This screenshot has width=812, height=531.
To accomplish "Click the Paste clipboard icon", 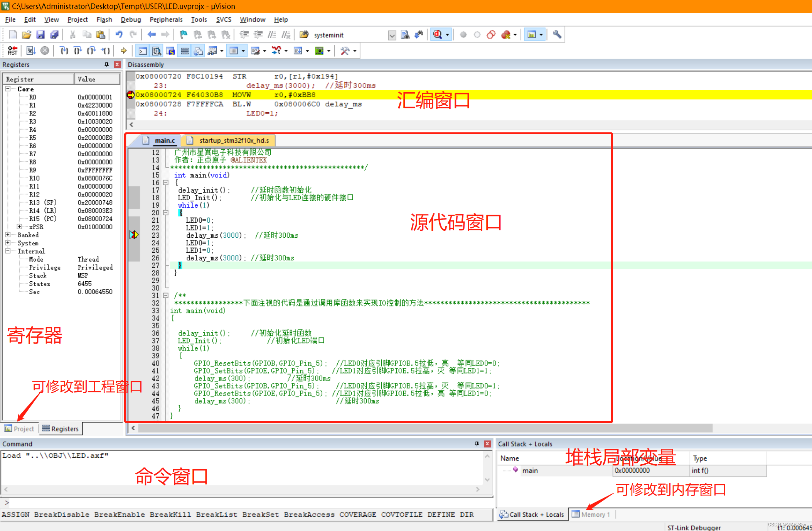I will pos(101,35).
